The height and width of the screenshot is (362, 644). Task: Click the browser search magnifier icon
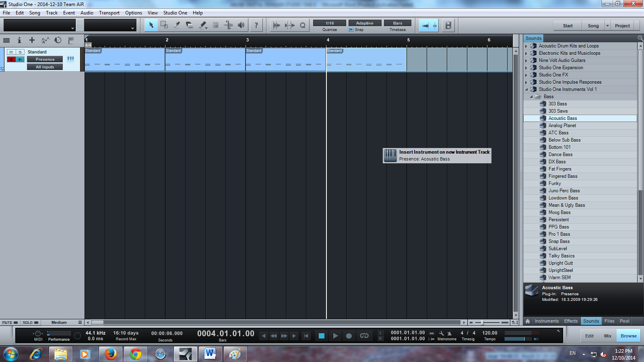coord(640,38)
